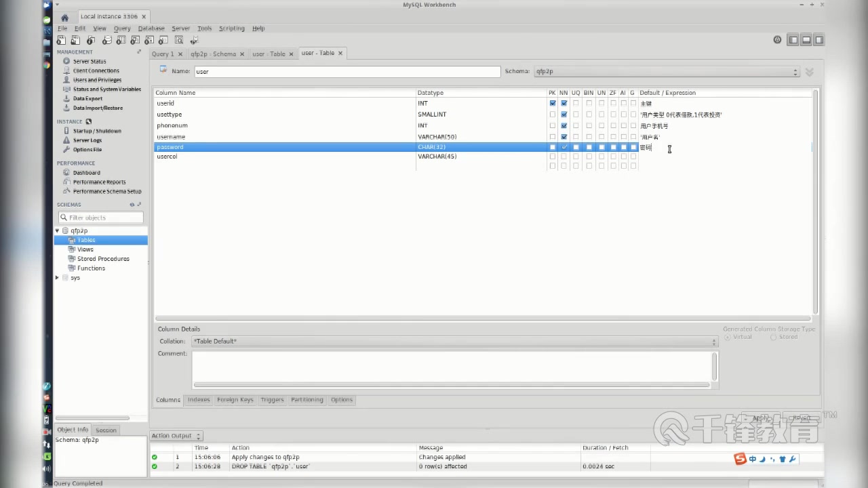The image size is (868, 488).
Task: Click the create new table toolbar icon
Action: click(x=121, y=41)
